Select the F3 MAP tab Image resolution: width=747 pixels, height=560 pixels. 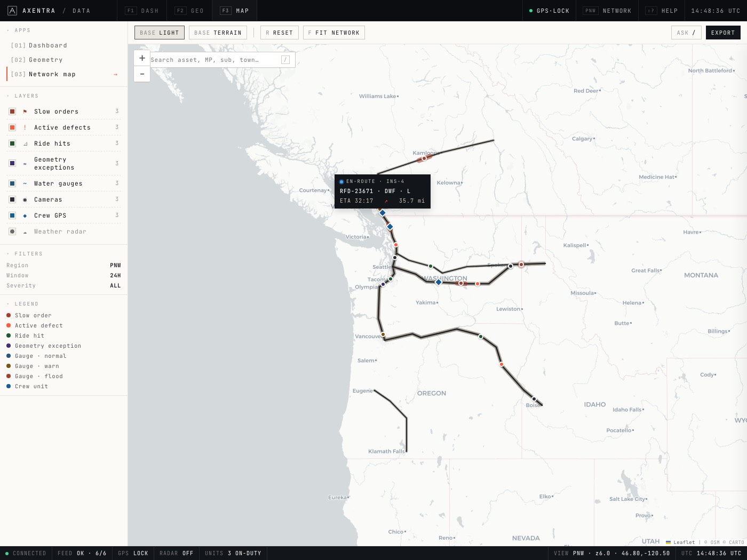pos(235,11)
